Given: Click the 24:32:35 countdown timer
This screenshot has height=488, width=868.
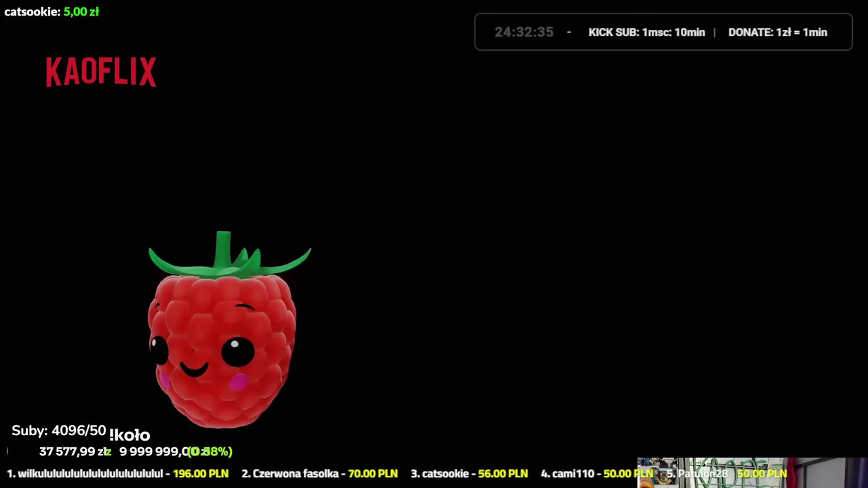Looking at the screenshot, I should pos(524,32).
